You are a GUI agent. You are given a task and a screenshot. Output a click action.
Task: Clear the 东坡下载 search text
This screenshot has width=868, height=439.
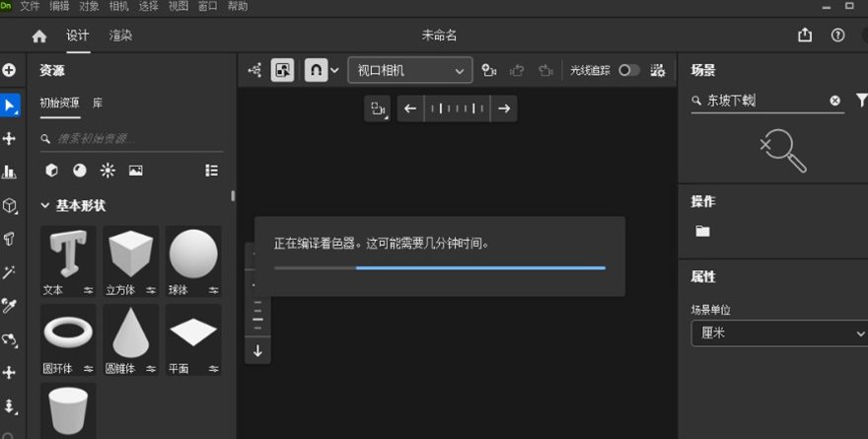point(834,101)
